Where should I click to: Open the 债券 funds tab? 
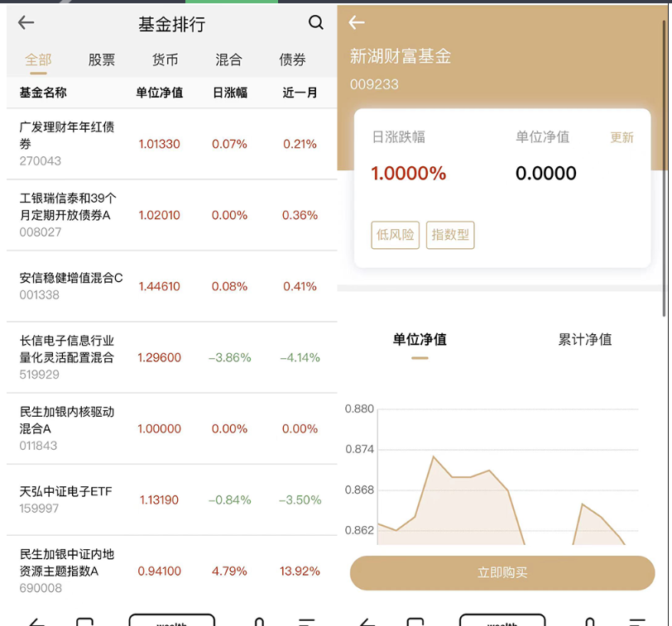click(291, 60)
